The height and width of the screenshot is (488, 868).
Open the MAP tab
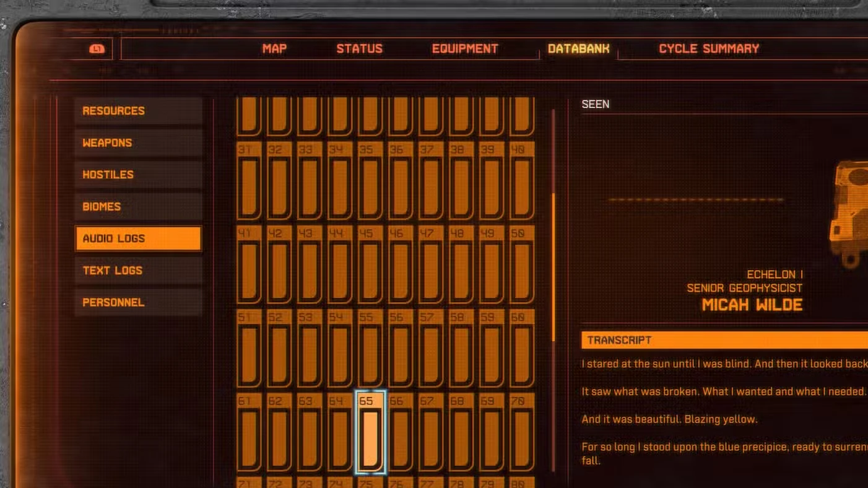click(274, 49)
